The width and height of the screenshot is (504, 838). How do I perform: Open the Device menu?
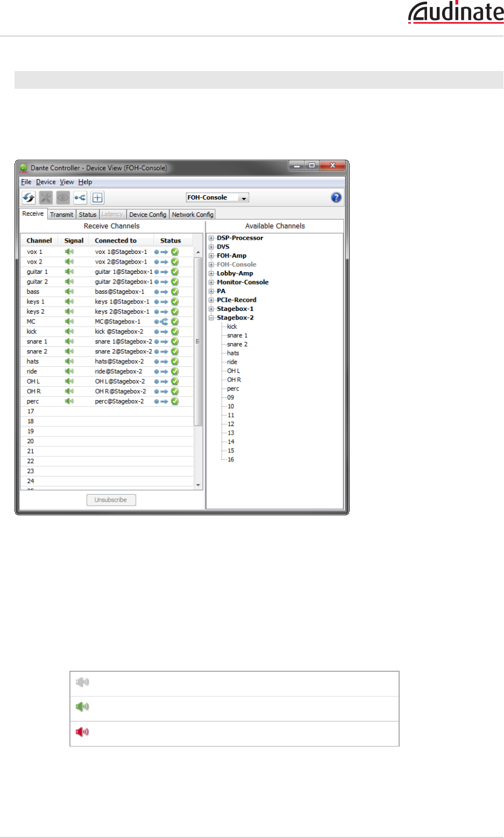(46, 182)
